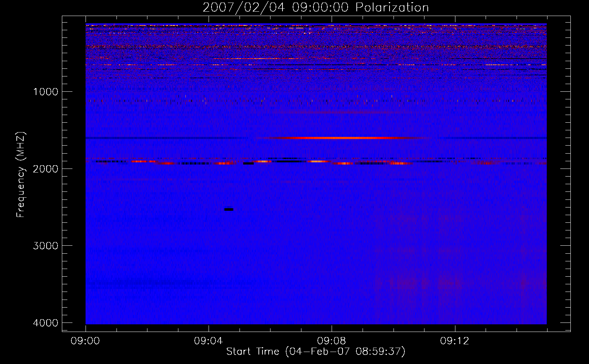Click the 'Start Time (04-Feb-07 08:59:37)' axis label
Viewport: 589px width, 364px height.
316,352
